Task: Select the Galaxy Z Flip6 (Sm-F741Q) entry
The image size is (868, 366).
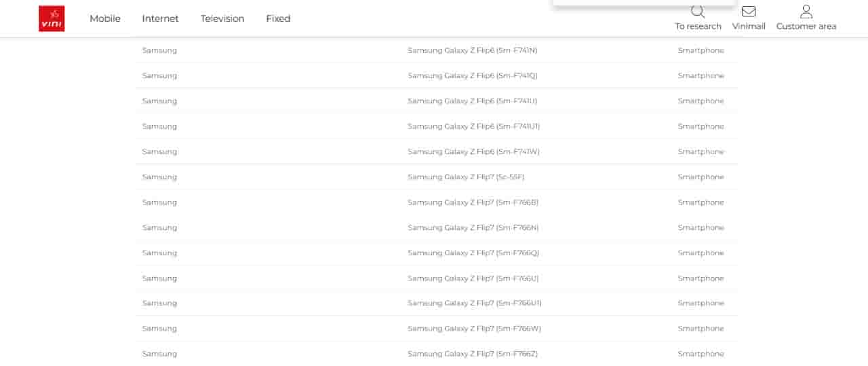Action: coord(472,75)
